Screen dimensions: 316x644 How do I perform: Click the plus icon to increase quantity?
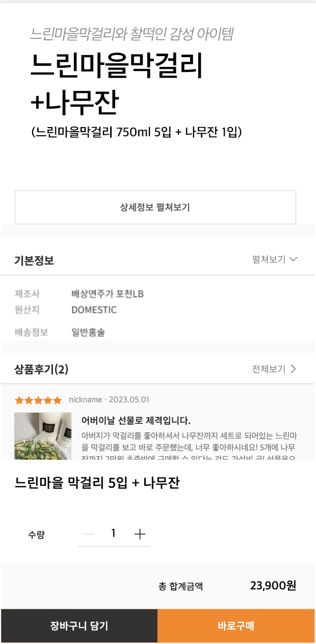[x=140, y=534]
